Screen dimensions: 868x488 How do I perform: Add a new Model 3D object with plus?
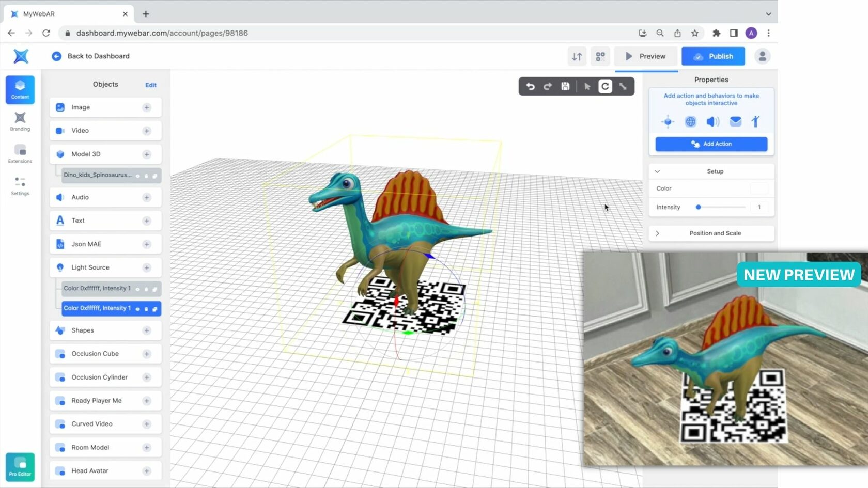pyautogui.click(x=147, y=154)
